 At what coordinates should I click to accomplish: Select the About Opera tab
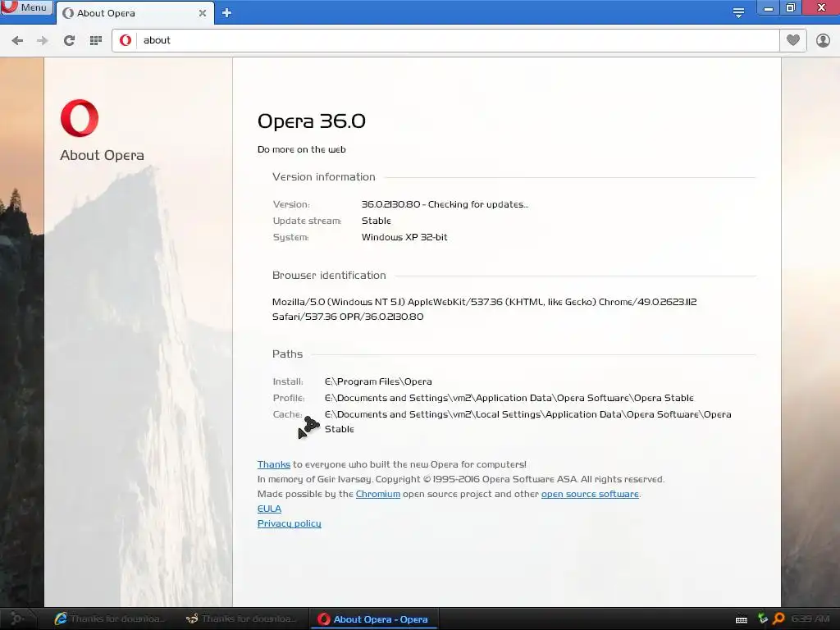click(x=135, y=13)
